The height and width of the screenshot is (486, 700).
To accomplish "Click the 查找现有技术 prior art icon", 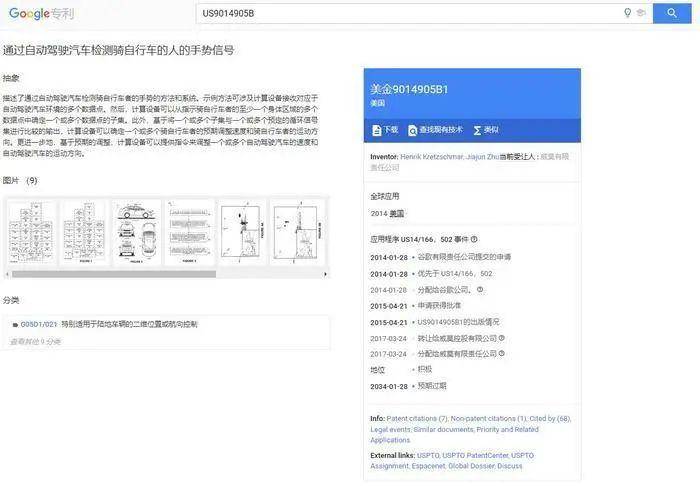I will 412,130.
